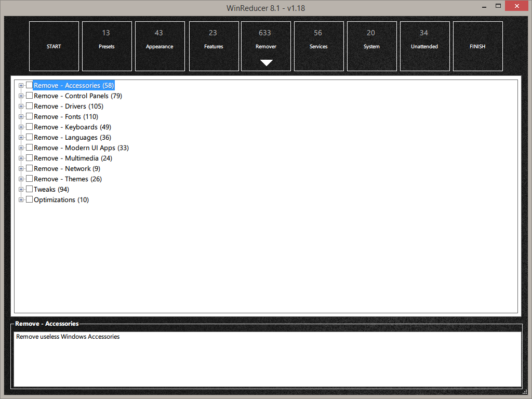Select the Remover tile
This screenshot has width=532, height=399.
(x=266, y=46)
